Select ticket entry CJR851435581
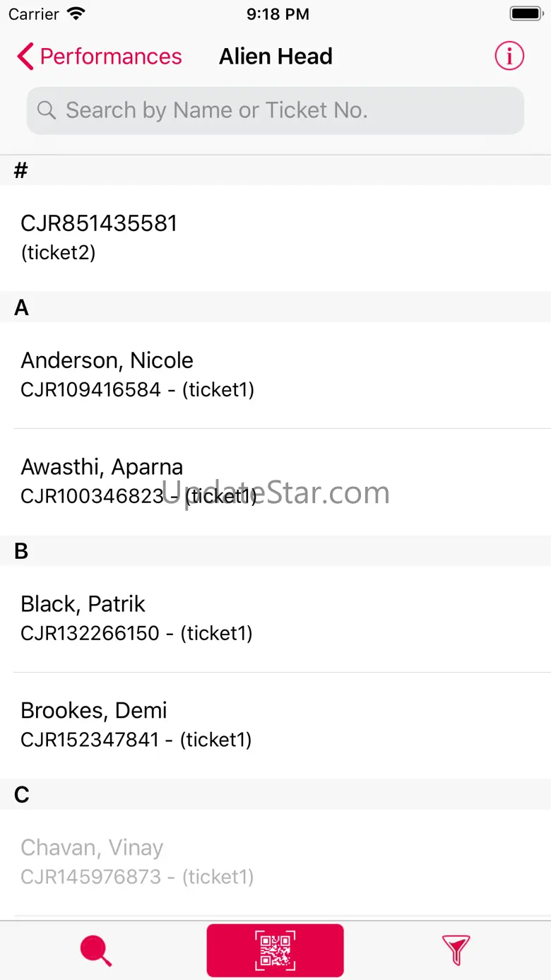 click(x=275, y=237)
